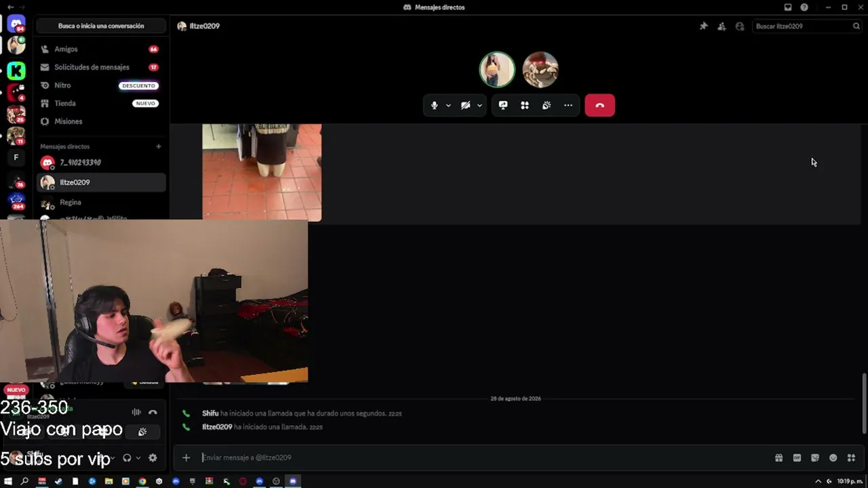Screen dimensions: 868x488
Task: Open the activities launcher in call controls
Action: (525, 105)
